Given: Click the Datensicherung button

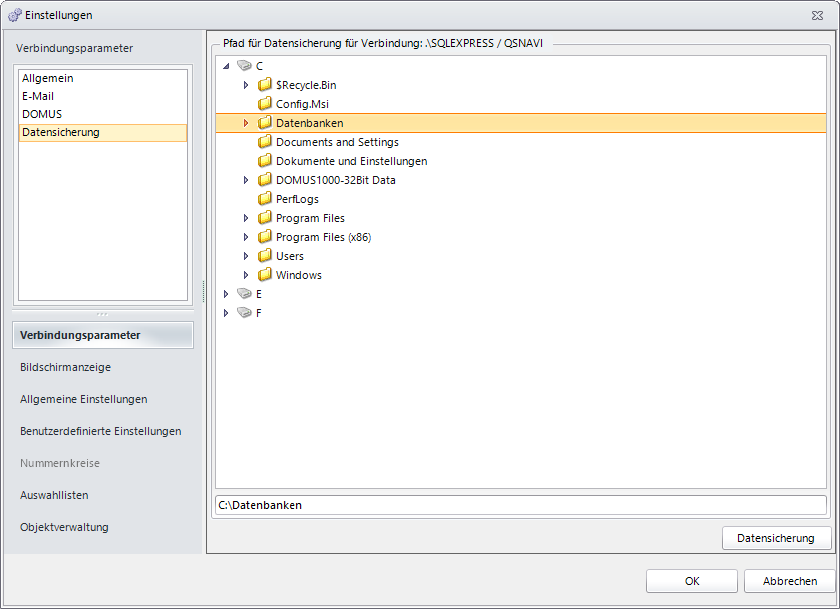Looking at the screenshot, I should 776,538.
